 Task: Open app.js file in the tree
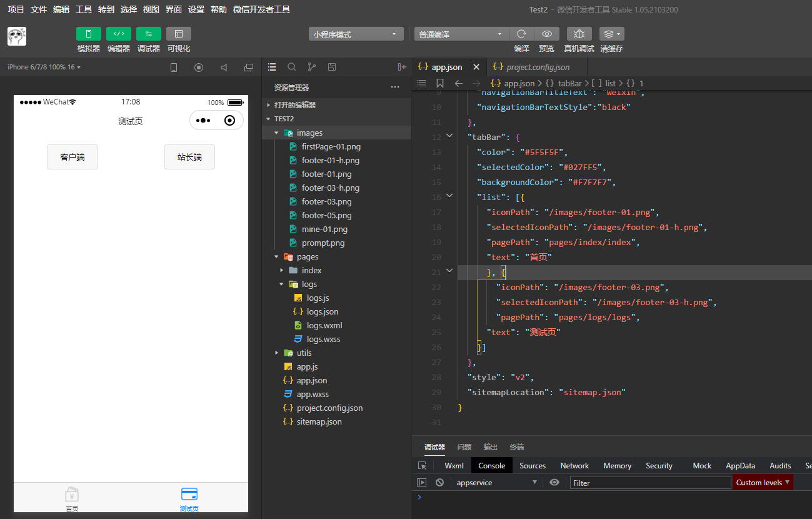coord(307,366)
